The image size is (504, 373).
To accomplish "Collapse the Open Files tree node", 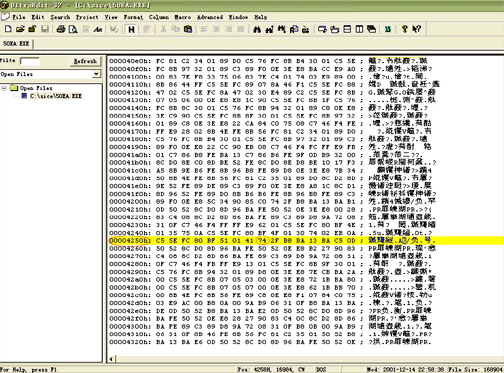I will pyautogui.click(x=4, y=88).
